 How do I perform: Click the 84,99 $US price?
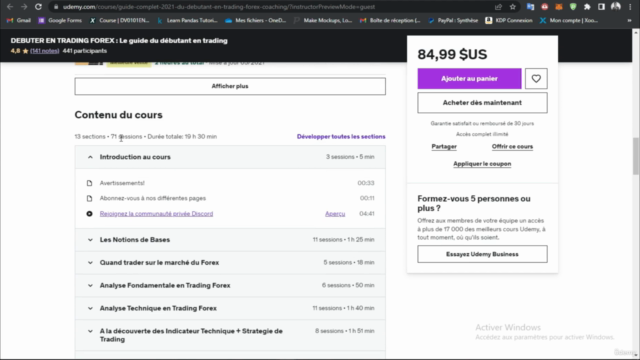coord(452,54)
